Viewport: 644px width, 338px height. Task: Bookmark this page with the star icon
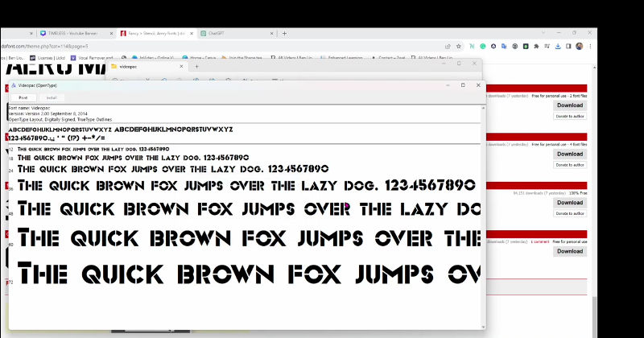pos(459,47)
